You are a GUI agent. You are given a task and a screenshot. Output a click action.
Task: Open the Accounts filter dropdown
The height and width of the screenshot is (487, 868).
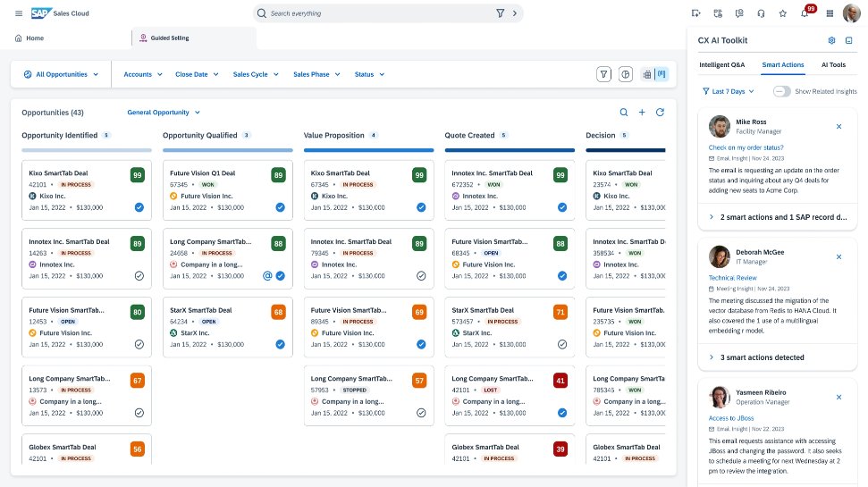coord(143,74)
